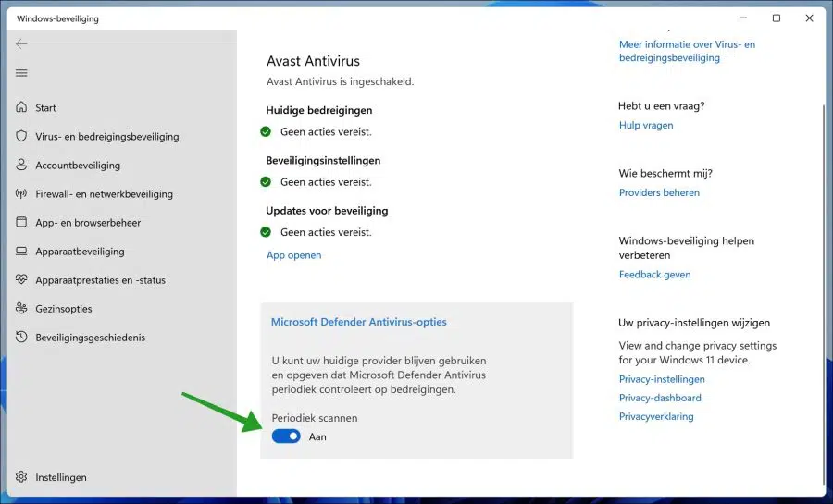
Task: Open Apparaatbeveiliging from the sidebar
Action: tap(80, 252)
